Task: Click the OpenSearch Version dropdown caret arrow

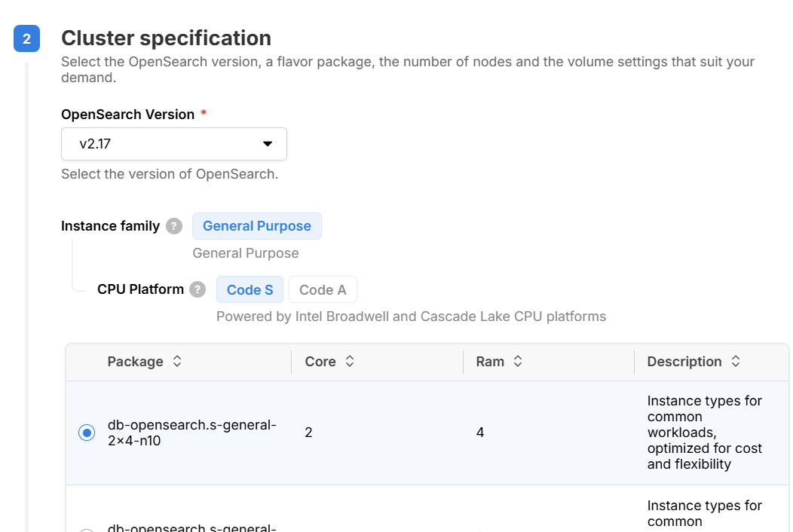Action: [x=267, y=144]
